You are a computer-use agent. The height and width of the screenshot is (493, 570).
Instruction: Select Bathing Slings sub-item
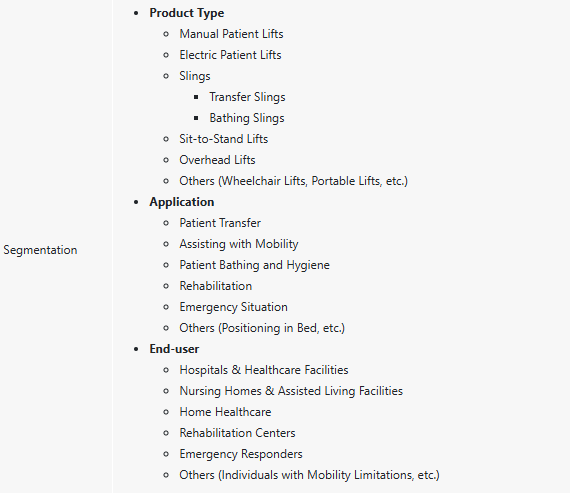pyautogui.click(x=247, y=118)
